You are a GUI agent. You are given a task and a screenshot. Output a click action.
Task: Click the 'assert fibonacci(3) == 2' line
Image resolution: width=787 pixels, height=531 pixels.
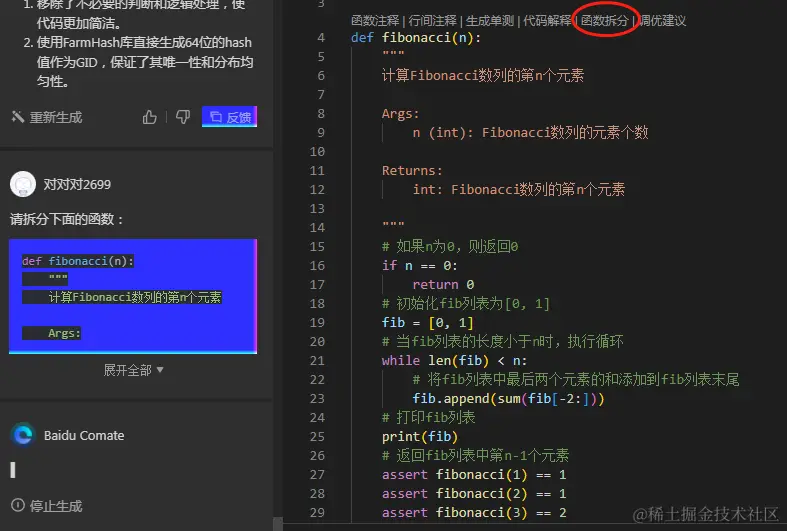474,512
